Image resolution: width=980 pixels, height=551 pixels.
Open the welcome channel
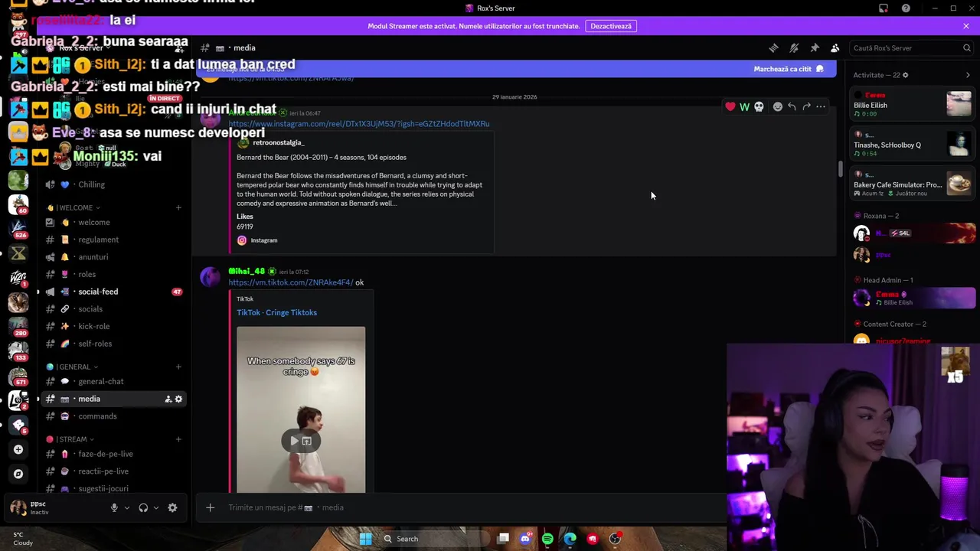click(x=113, y=222)
